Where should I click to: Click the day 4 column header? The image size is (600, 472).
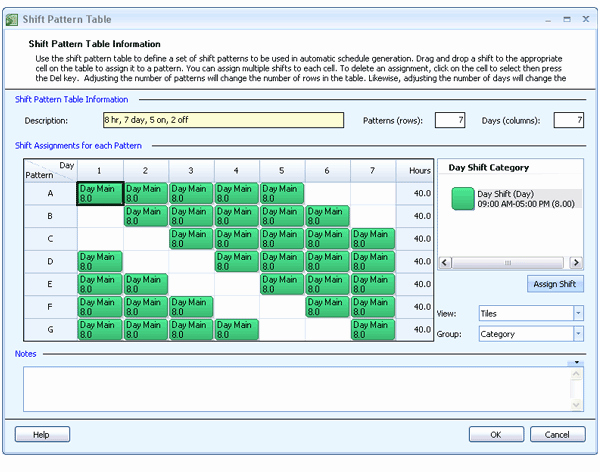pos(236,171)
